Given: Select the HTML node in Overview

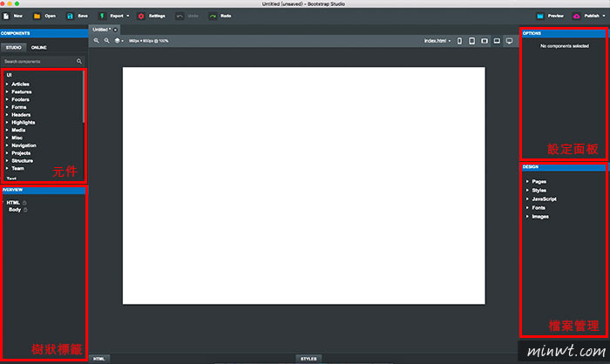Looking at the screenshot, I should 13,203.
